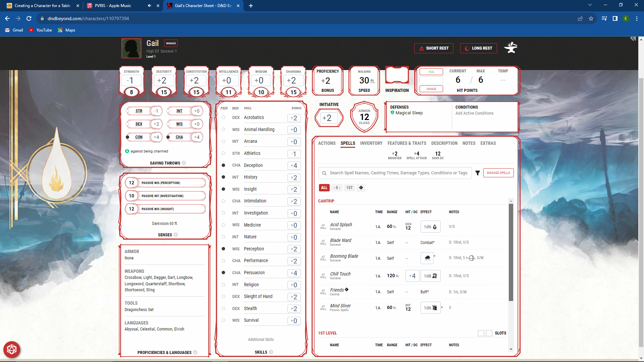Check a 1st Level spell slot box

tap(481, 333)
